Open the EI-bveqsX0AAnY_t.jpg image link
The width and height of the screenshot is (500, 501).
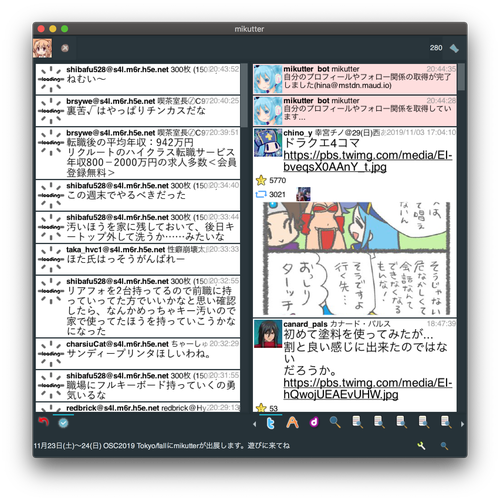coord(368,161)
